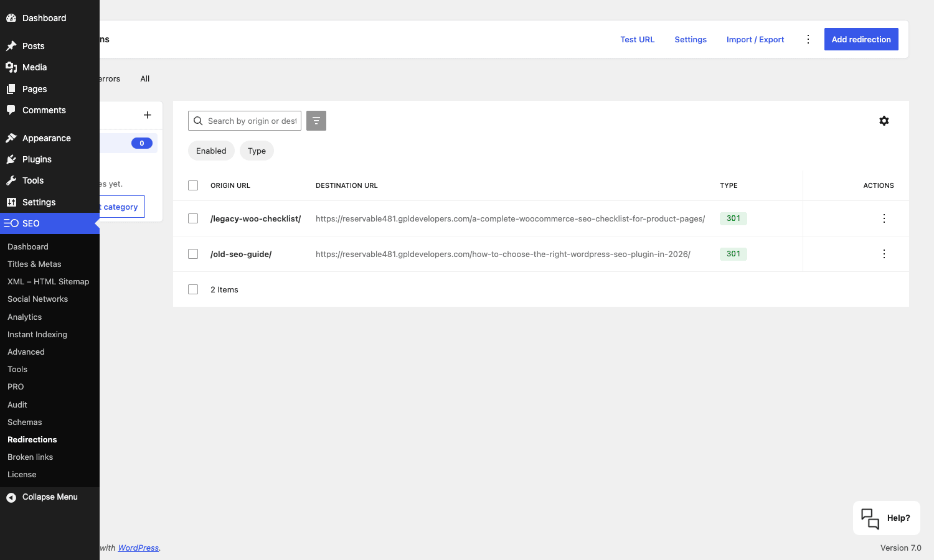The image size is (934, 560).
Task: Click the Settings sliders icon in sidebar
Action: 11,202
